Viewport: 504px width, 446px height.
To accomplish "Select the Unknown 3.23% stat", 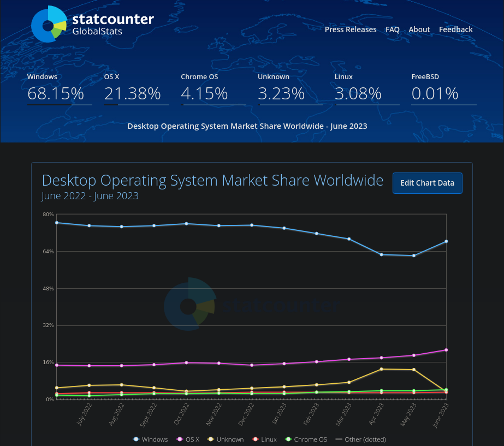I will [290, 88].
